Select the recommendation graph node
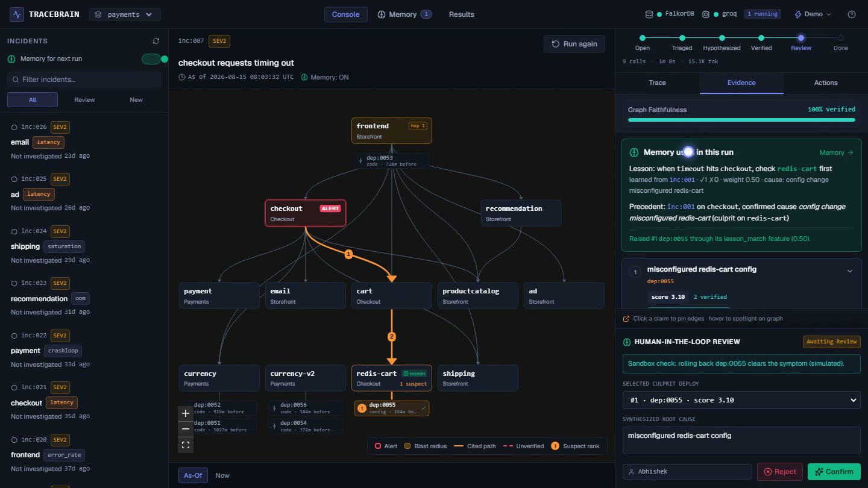The height and width of the screenshot is (488, 868). (521, 213)
